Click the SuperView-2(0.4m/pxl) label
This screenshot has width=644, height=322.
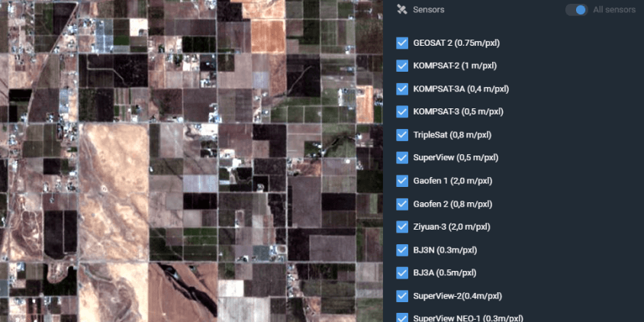(x=457, y=296)
